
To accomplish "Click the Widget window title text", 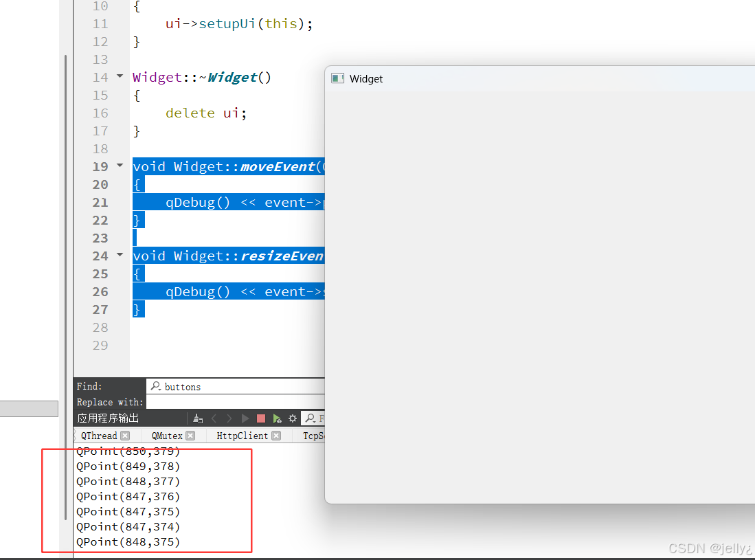I will coord(366,79).
